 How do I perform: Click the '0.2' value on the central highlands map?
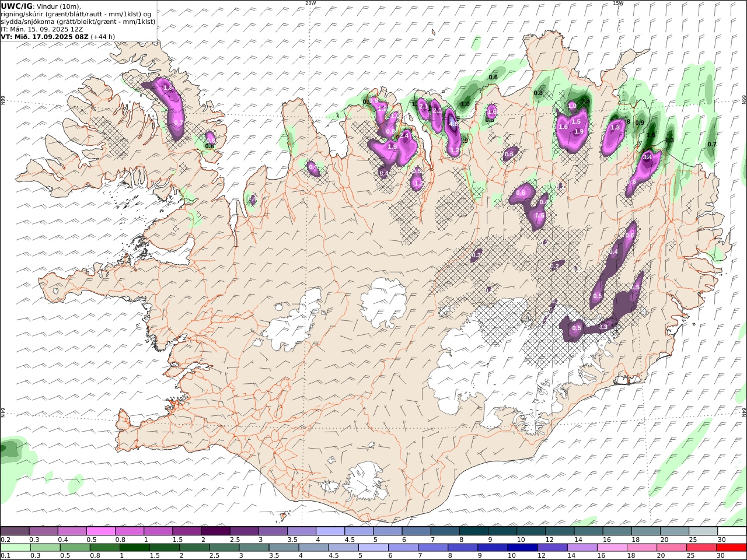click(x=555, y=266)
